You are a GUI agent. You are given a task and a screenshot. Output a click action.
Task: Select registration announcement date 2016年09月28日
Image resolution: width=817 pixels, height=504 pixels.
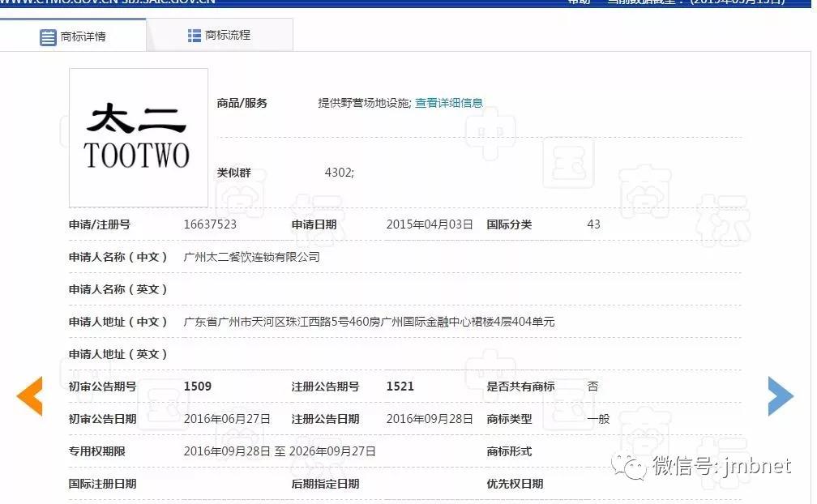coord(430,419)
